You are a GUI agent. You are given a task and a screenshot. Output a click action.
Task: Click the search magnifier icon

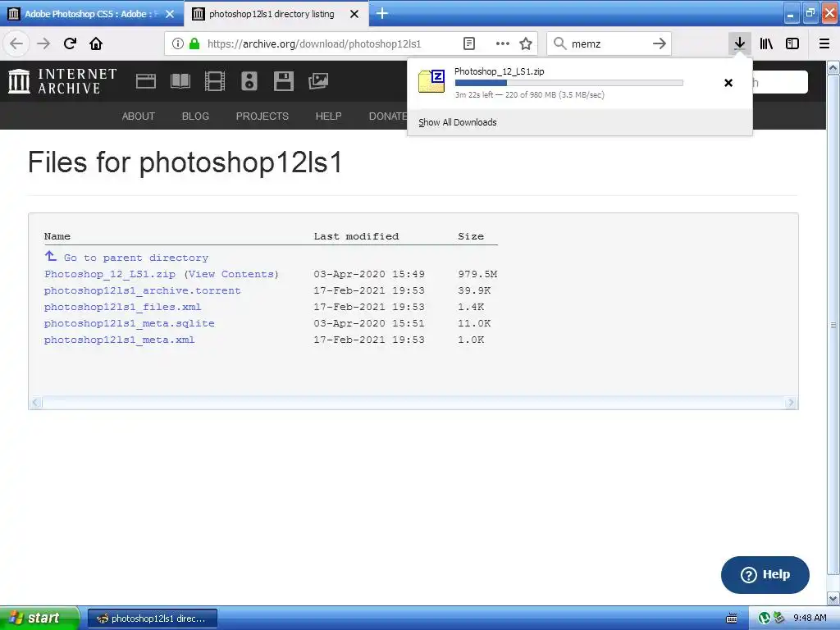pos(559,43)
